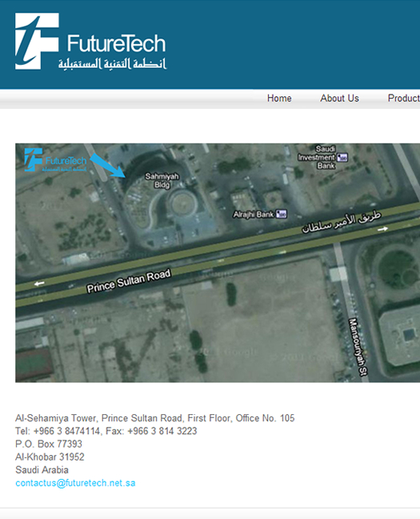Click the Arabic company name under logo
This screenshot has height=519, width=420.
pos(113,63)
